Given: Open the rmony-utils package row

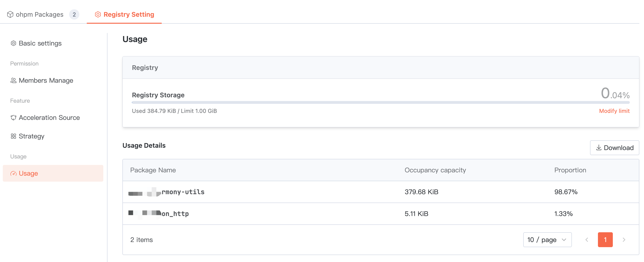Looking at the screenshot, I should [183, 192].
